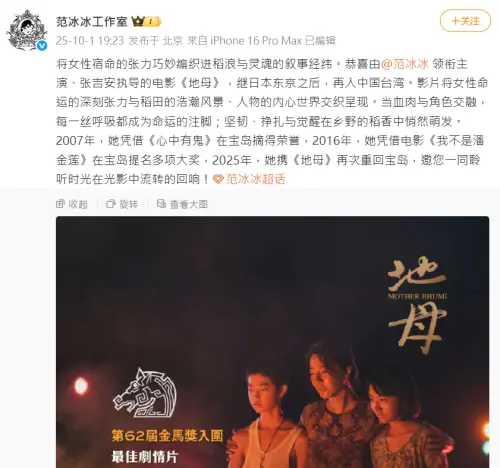
Task: Open the @范冰冰 mention link
Action: point(405,64)
